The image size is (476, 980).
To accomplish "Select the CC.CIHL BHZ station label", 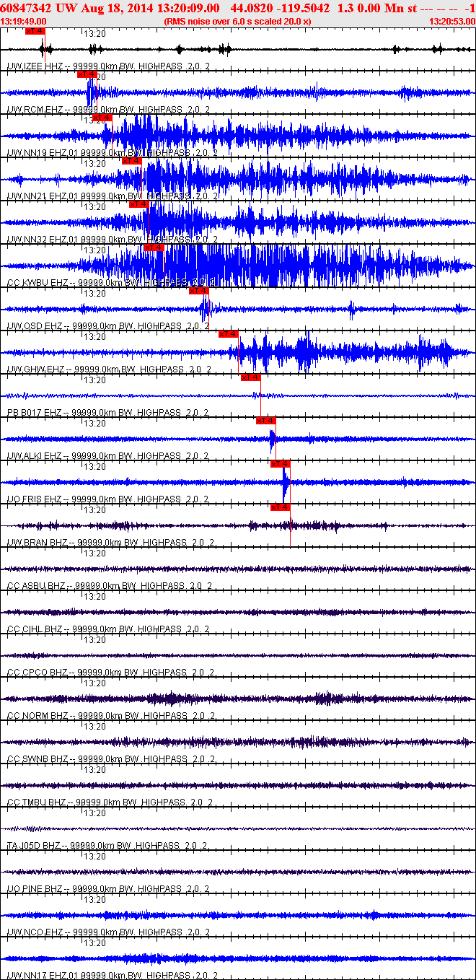I will [36, 629].
